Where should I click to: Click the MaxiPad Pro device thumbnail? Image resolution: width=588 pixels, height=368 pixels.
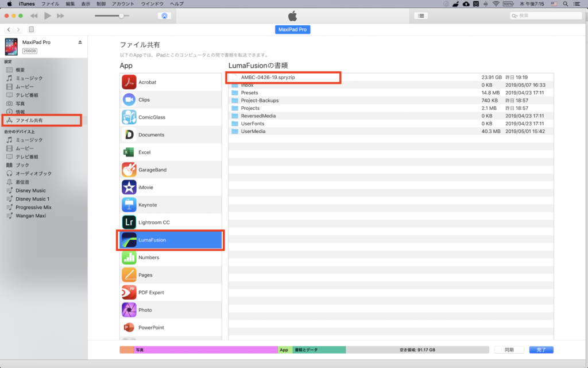(11, 47)
